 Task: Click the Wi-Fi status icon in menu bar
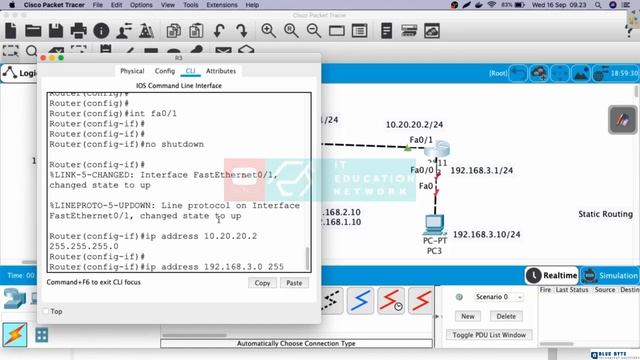coord(492,5)
